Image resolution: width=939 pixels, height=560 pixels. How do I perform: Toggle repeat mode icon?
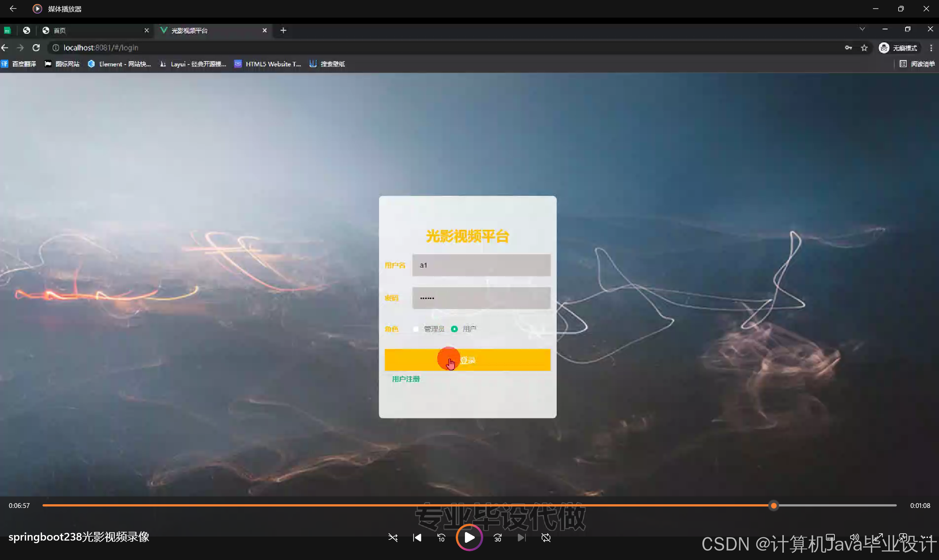pos(546,538)
